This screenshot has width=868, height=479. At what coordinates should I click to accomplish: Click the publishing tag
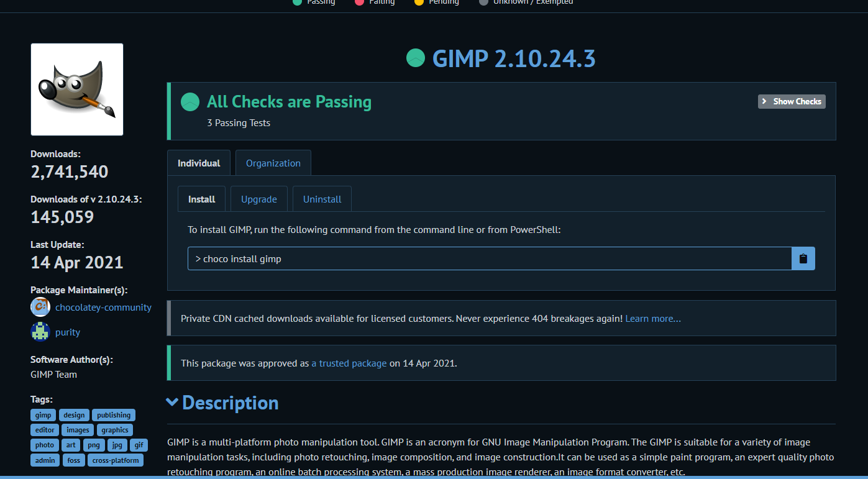point(114,415)
